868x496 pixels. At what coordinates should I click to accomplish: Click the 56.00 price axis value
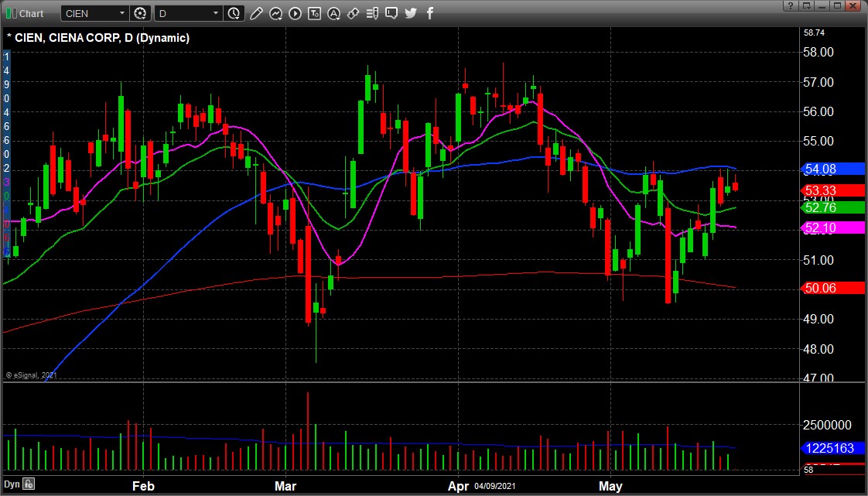click(818, 111)
